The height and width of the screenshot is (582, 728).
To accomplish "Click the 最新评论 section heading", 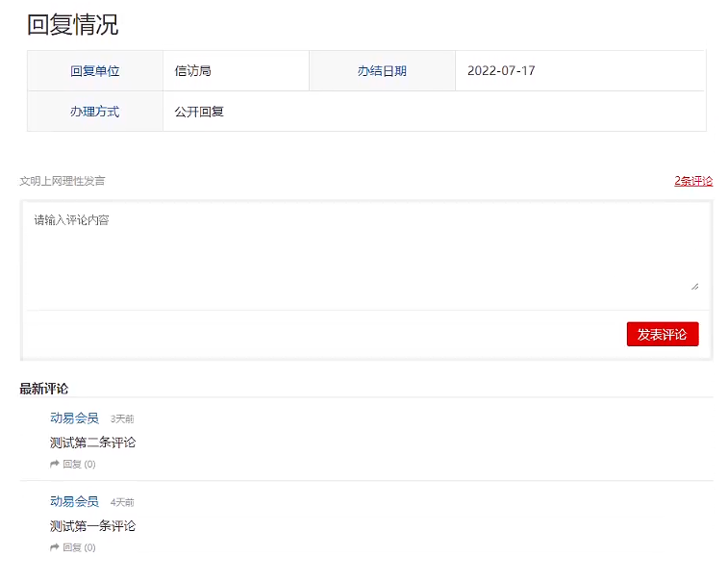I will 44,389.
